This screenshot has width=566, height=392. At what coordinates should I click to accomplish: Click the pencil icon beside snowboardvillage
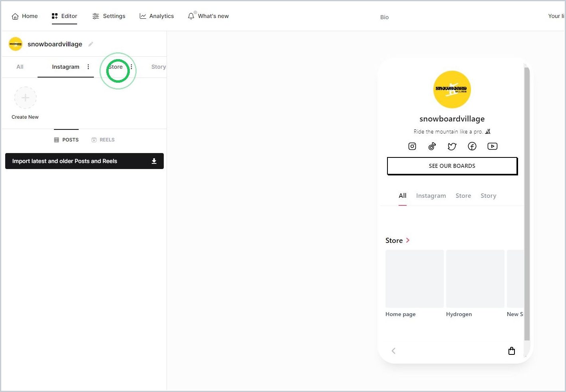point(91,44)
